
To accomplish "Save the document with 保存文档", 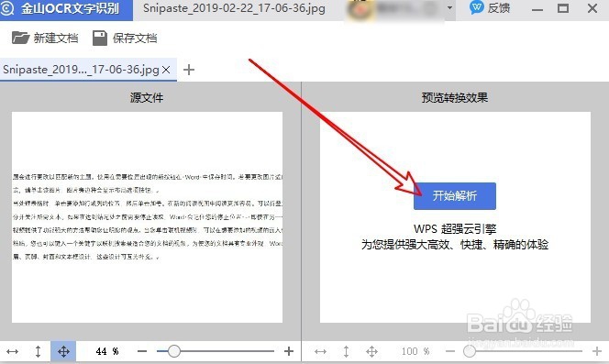I will (125, 39).
